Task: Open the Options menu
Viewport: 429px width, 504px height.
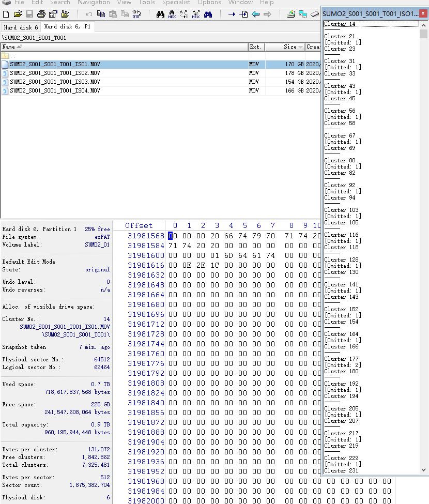Action: [209, 2]
